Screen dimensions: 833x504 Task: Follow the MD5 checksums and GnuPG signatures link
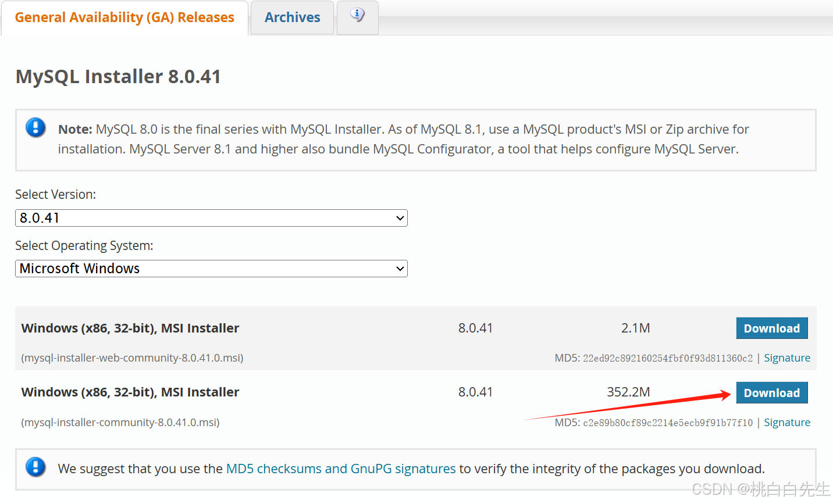pos(341,469)
